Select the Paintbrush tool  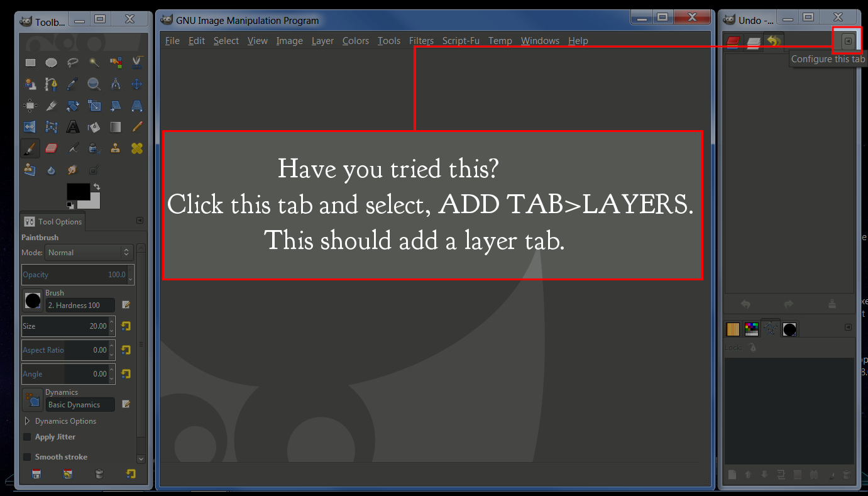[30, 148]
